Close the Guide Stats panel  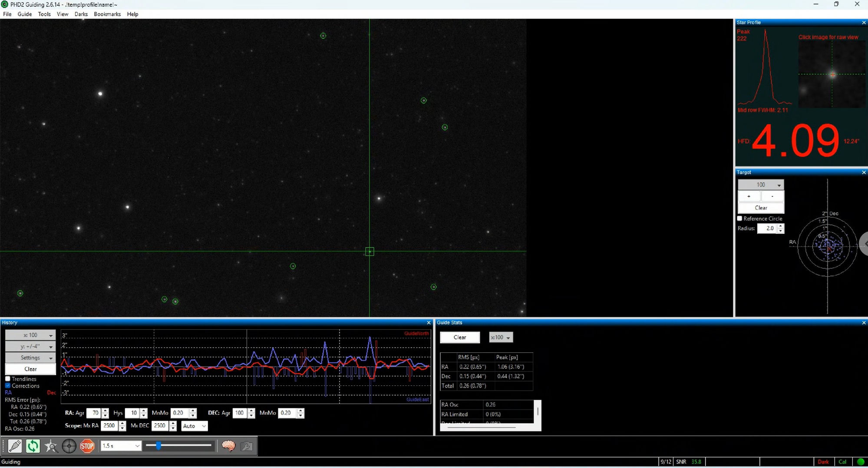(x=863, y=322)
